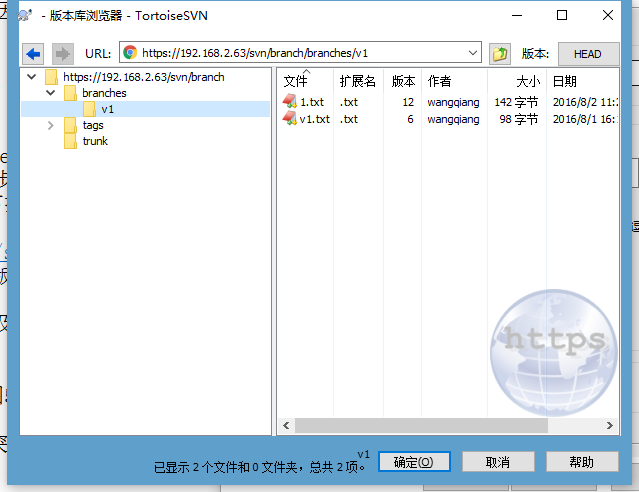Click the trunk folder icon
639x492 pixels.
coord(70,141)
